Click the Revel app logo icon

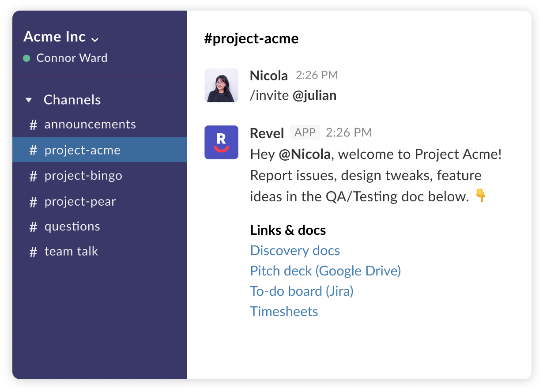click(221, 142)
